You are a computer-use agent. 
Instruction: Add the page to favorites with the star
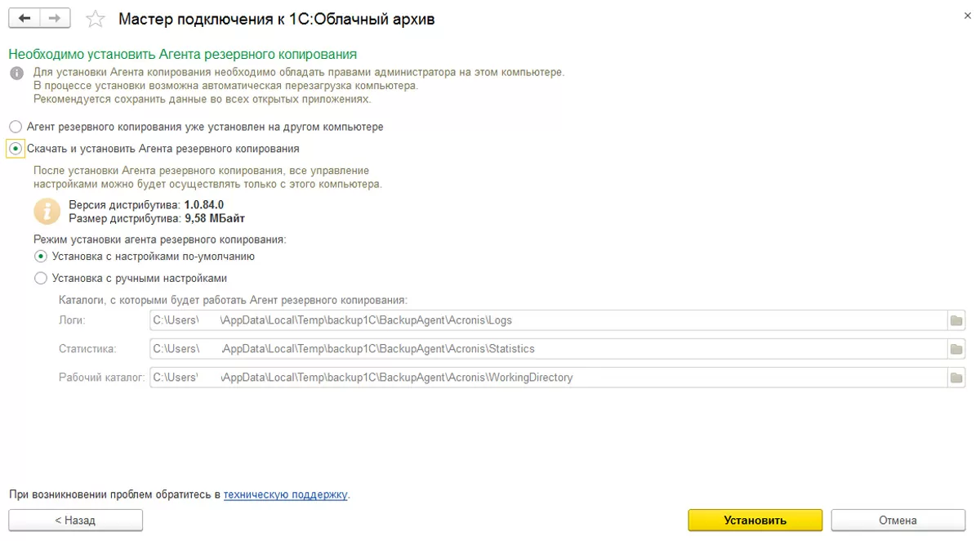click(96, 19)
